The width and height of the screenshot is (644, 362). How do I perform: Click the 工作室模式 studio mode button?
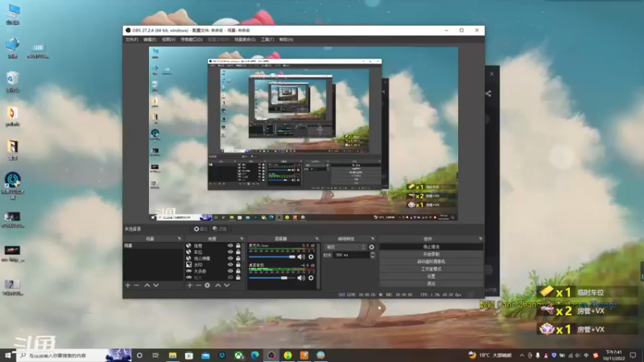click(x=431, y=269)
